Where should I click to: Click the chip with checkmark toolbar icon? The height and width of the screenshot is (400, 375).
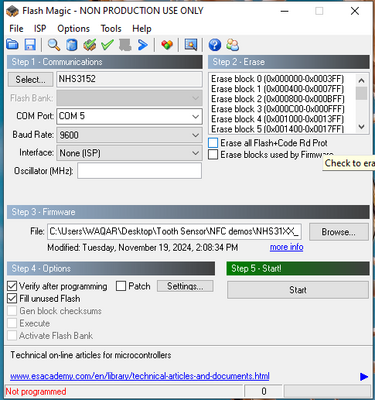(x=90, y=45)
